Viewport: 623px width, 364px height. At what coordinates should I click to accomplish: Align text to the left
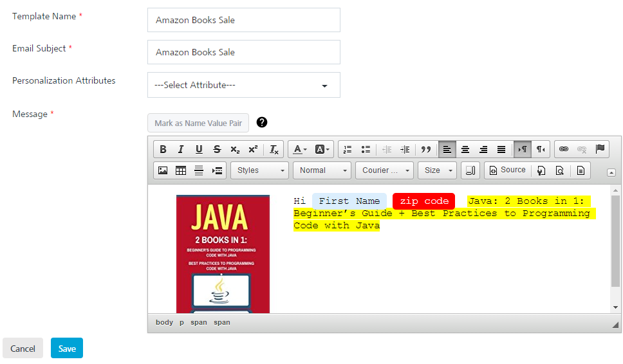[447, 149]
